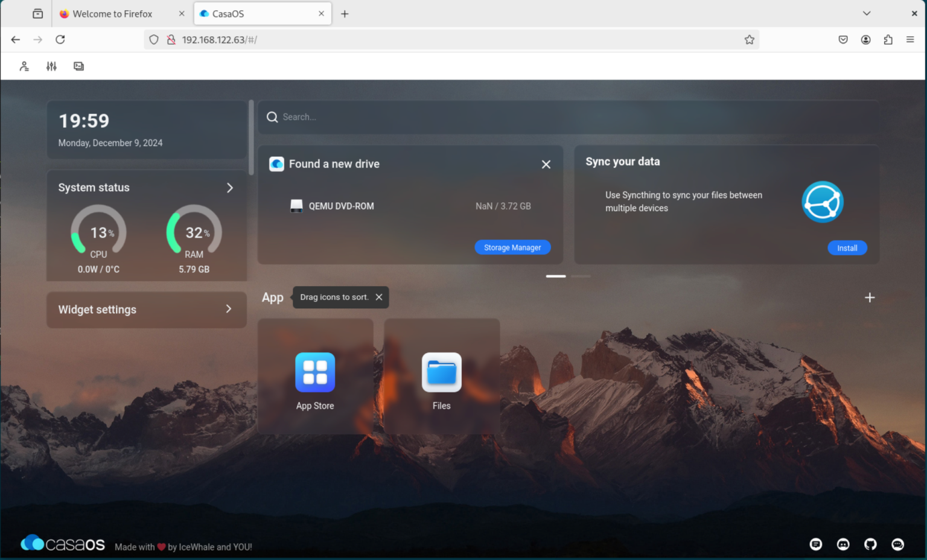This screenshot has height=560, width=927.
Task: Open the Files application
Action: point(441,372)
